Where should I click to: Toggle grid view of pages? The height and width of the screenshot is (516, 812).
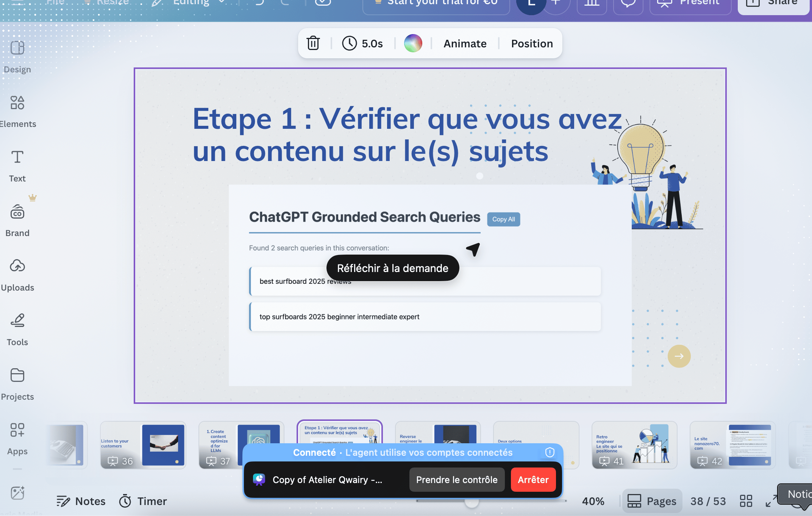(746, 501)
